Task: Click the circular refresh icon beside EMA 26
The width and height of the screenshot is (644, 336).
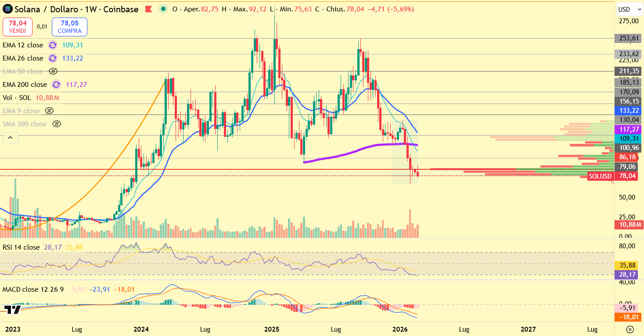Action: [52, 58]
